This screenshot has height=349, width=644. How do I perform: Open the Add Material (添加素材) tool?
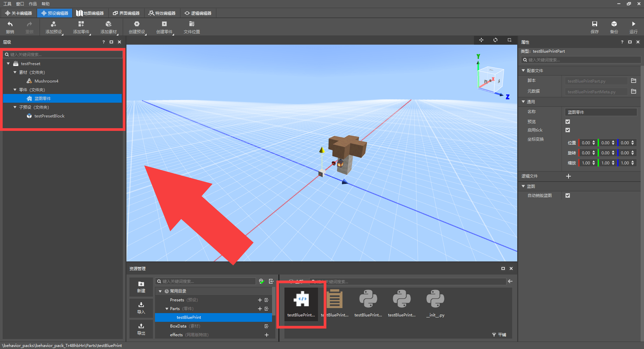pyautogui.click(x=109, y=27)
